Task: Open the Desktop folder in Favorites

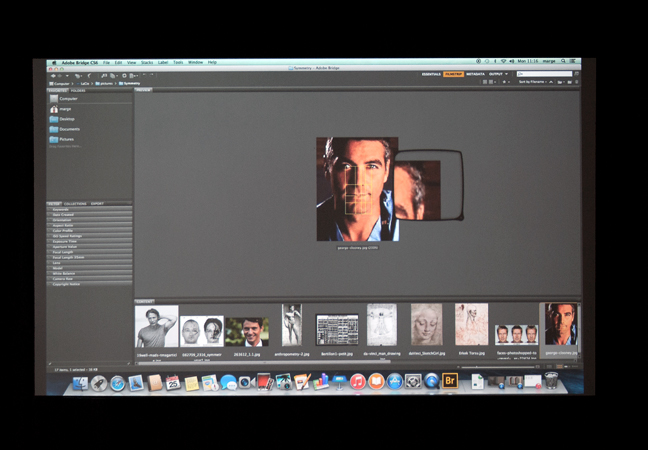Action: click(66, 119)
